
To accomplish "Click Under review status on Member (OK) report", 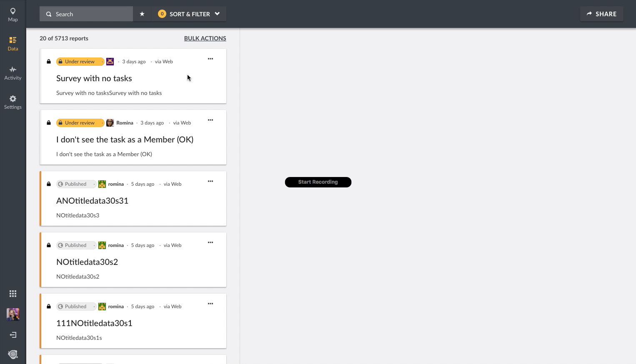I will [80, 123].
